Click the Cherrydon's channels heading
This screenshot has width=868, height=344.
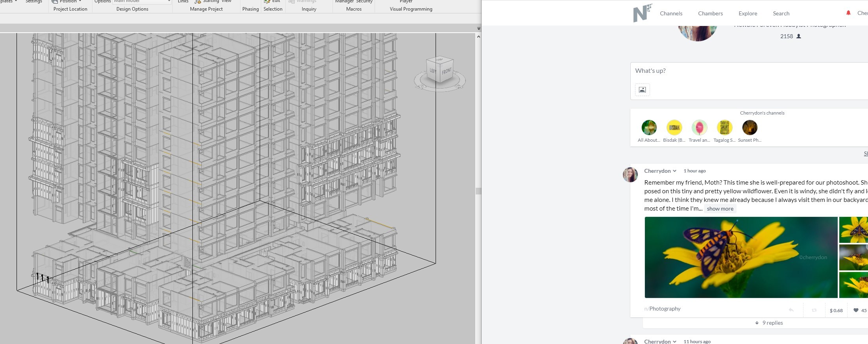pos(762,113)
